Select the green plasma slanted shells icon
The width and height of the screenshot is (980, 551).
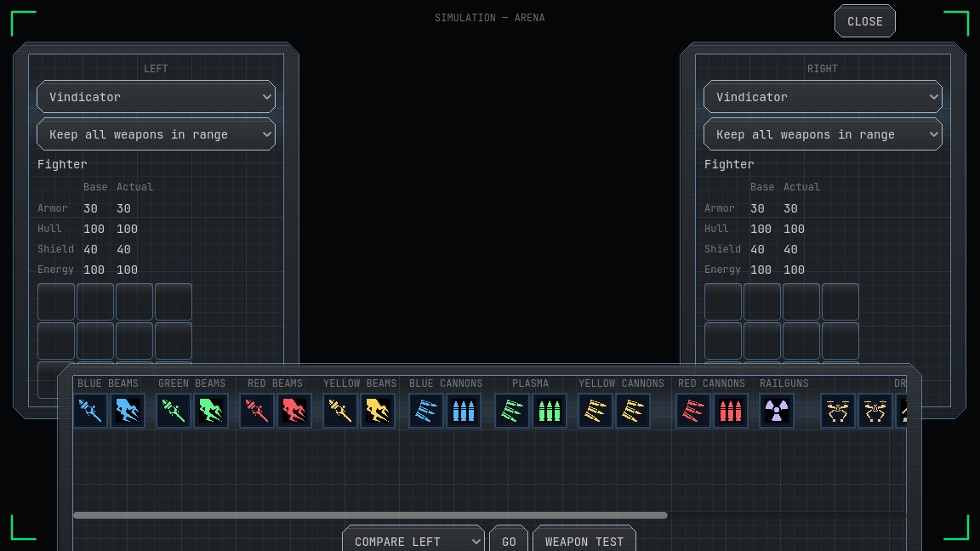512,411
